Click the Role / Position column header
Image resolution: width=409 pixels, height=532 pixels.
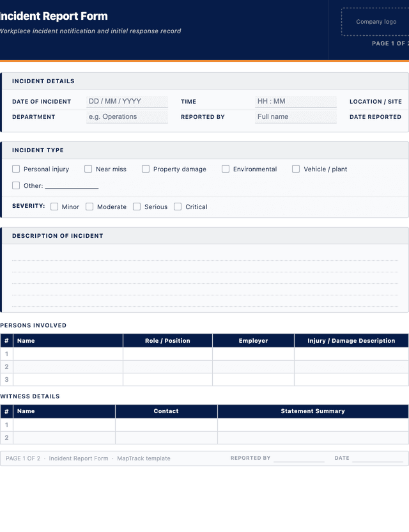click(167, 341)
